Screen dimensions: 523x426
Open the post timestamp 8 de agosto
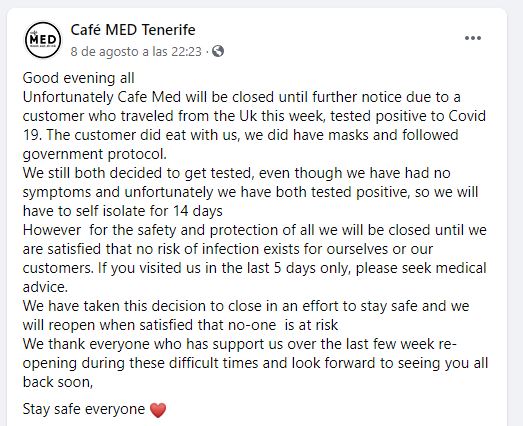(x=136, y=52)
